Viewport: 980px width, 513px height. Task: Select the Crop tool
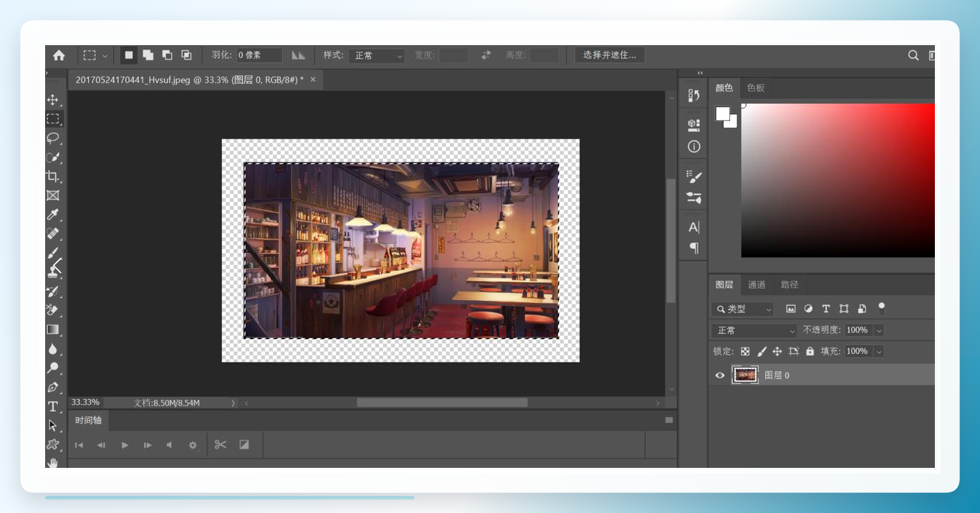tap(53, 176)
